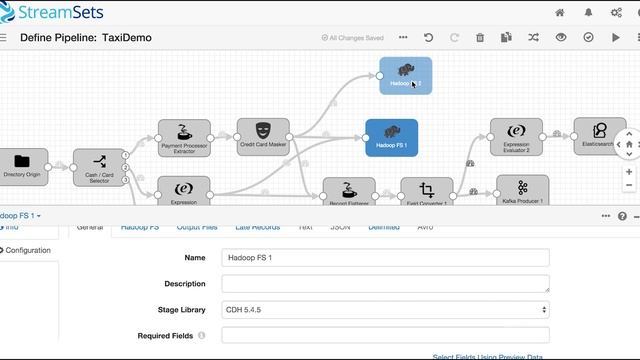Image resolution: width=640 pixels, height=360 pixels.
Task: Open the Configuration section in sidebar
Action: coord(25,250)
